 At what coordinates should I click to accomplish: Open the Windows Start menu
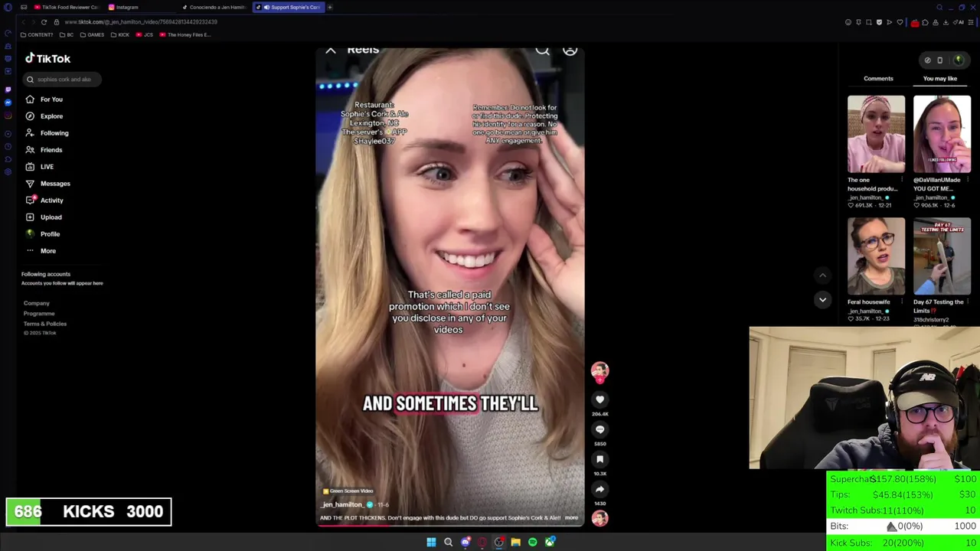pyautogui.click(x=431, y=542)
